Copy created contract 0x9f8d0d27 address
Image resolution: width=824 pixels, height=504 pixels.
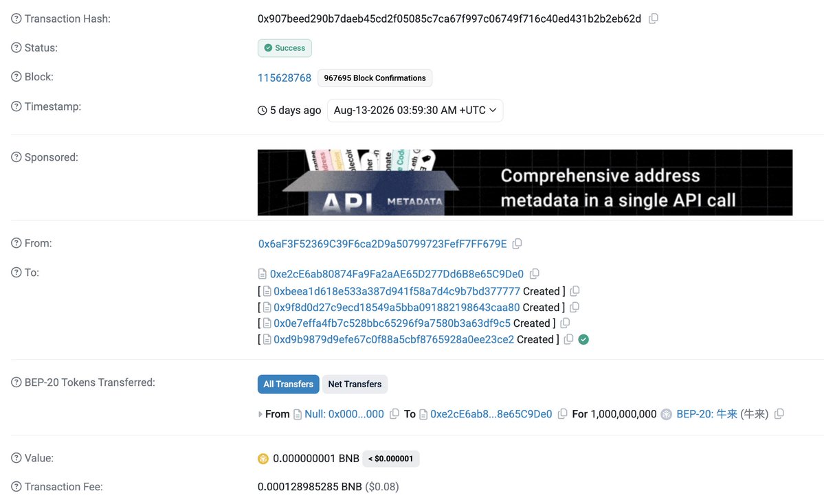(x=575, y=307)
